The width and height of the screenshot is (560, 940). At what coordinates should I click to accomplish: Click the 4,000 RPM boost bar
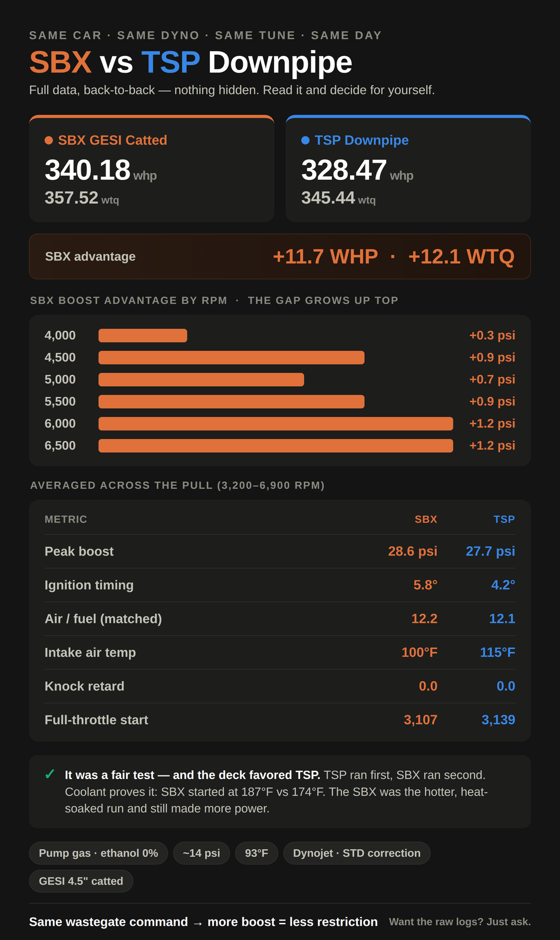(143, 336)
